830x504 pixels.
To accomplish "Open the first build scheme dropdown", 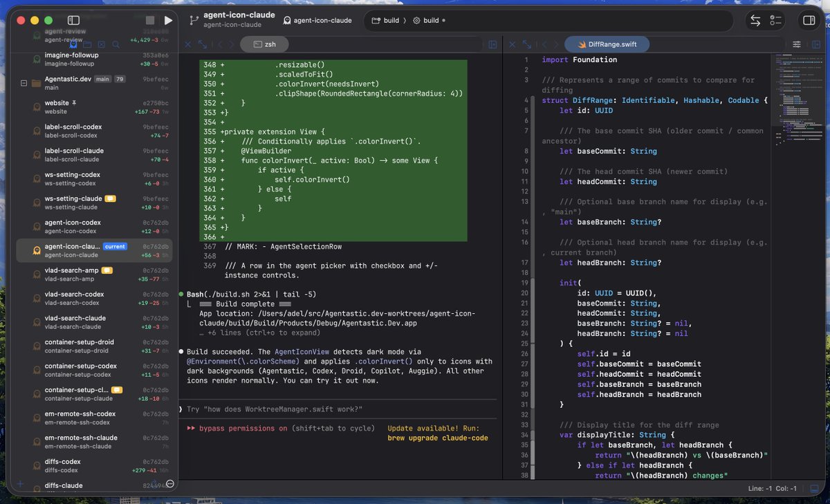I will coord(385,21).
